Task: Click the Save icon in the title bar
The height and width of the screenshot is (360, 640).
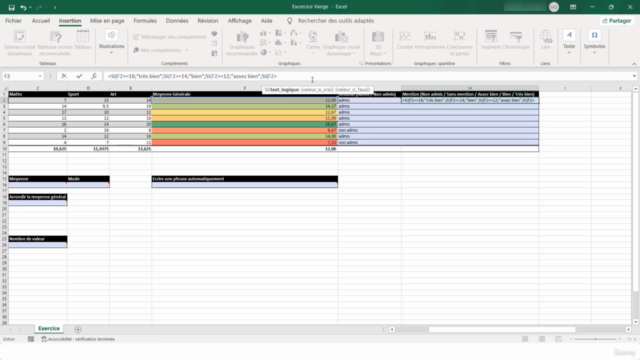Action: coord(11,7)
